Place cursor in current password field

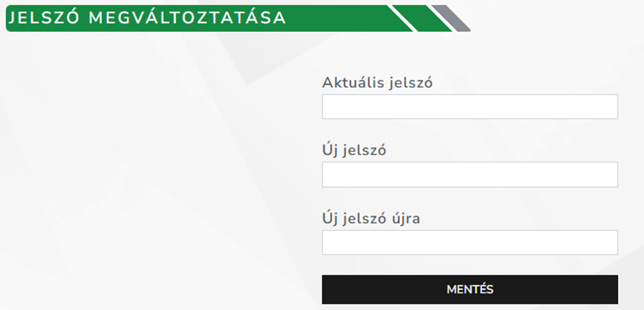tap(469, 107)
